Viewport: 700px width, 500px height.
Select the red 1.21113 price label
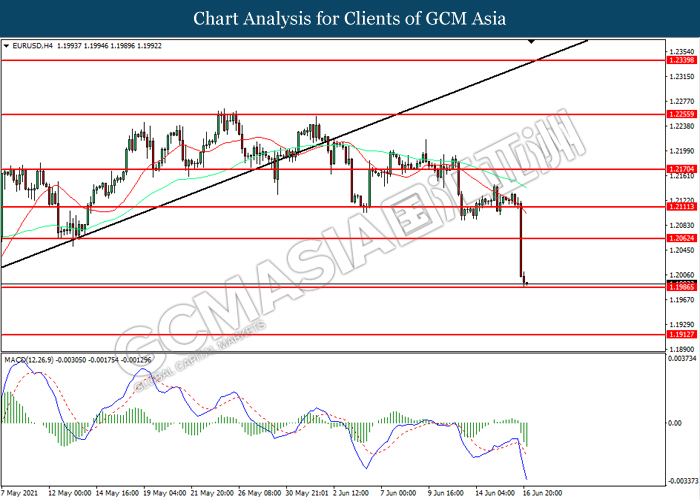click(681, 207)
